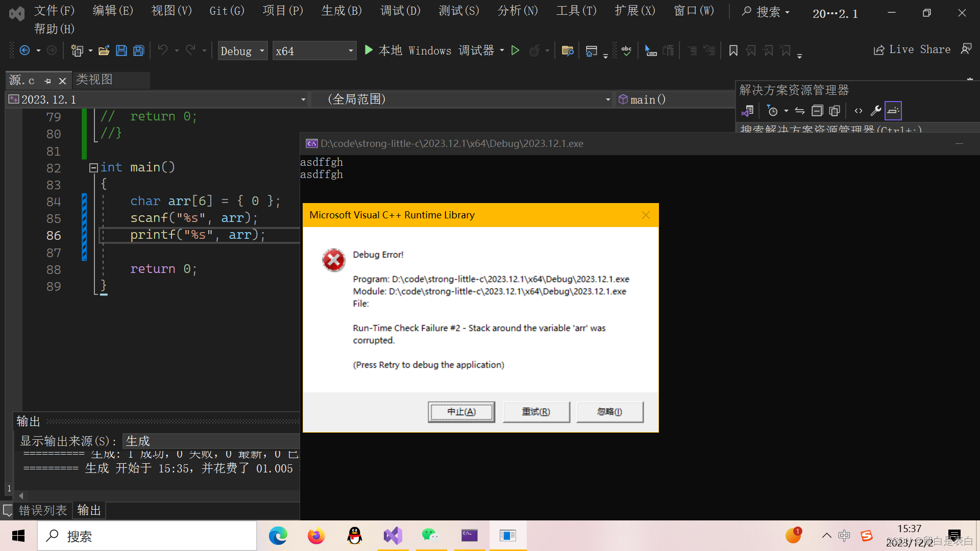980x551 pixels.
Task: Expand the x64 platform dropdown
Action: coord(351,51)
